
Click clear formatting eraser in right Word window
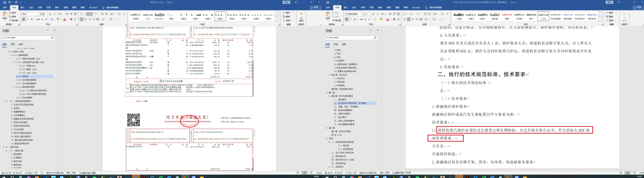coord(390,14)
